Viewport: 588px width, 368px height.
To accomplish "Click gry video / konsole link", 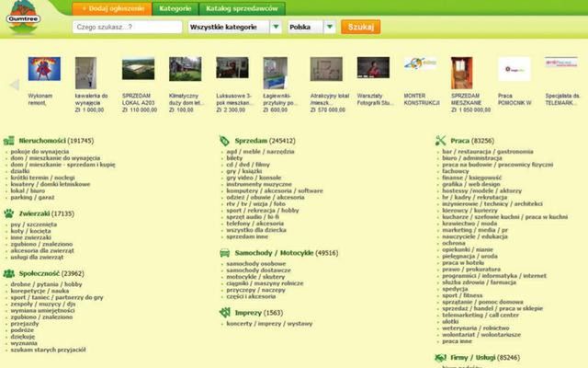I will click(254, 178).
